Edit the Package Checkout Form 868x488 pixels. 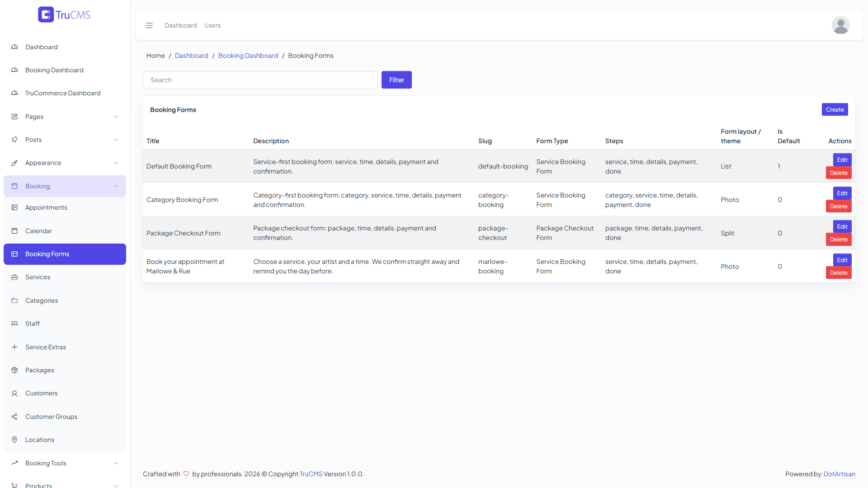tap(842, 227)
